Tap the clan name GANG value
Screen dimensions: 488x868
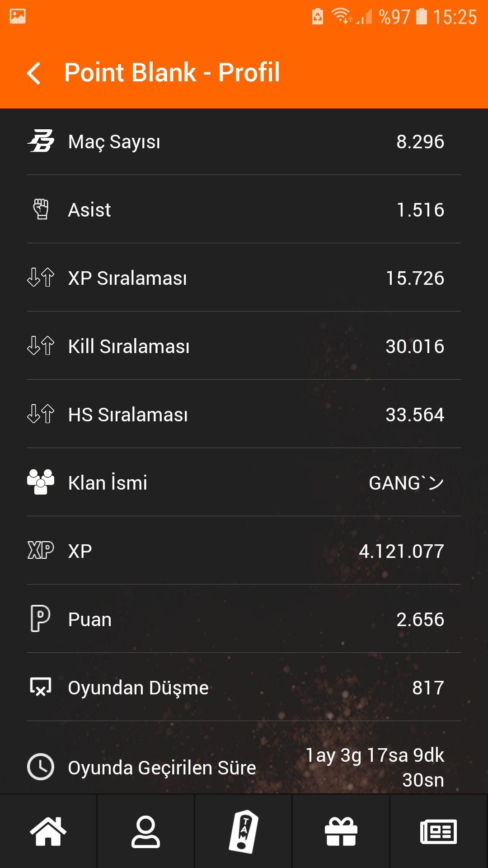(406, 483)
